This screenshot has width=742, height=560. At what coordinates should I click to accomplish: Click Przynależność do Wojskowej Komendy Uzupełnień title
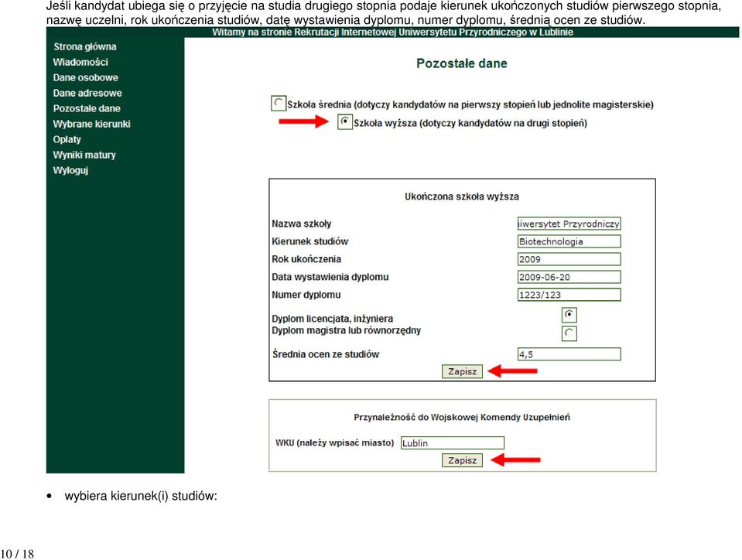462,417
